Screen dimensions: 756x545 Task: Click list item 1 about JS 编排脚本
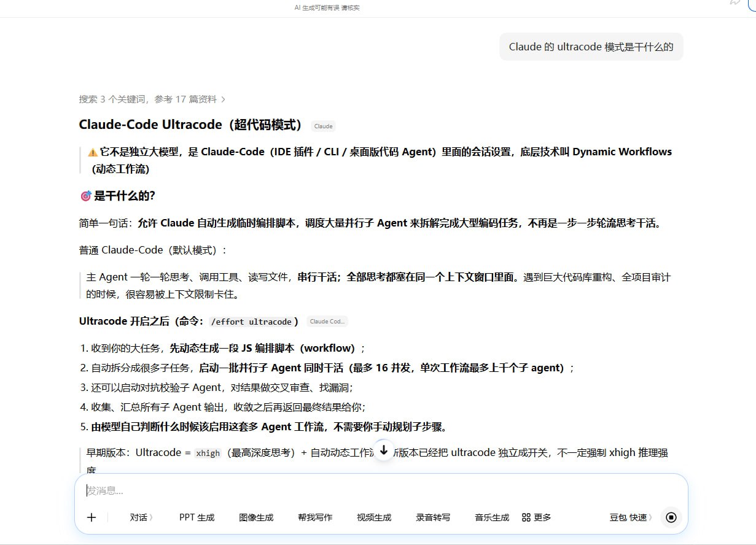point(223,348)
